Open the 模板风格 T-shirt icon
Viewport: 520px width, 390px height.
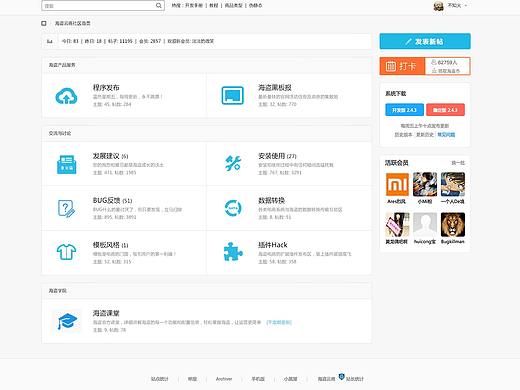(x=66, y=252)
